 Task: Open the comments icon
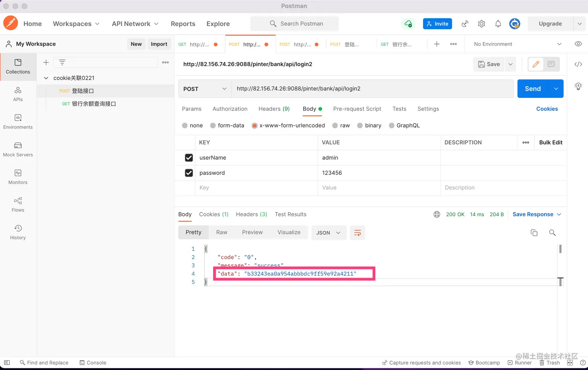551,64
